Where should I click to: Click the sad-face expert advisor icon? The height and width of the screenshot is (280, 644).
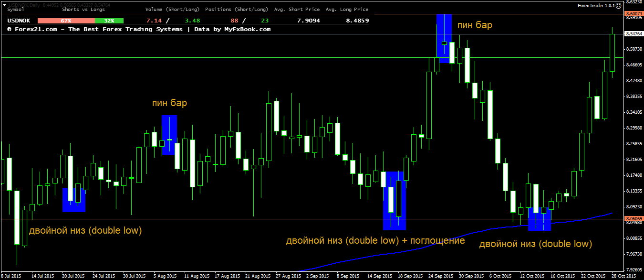click(619, 5)
